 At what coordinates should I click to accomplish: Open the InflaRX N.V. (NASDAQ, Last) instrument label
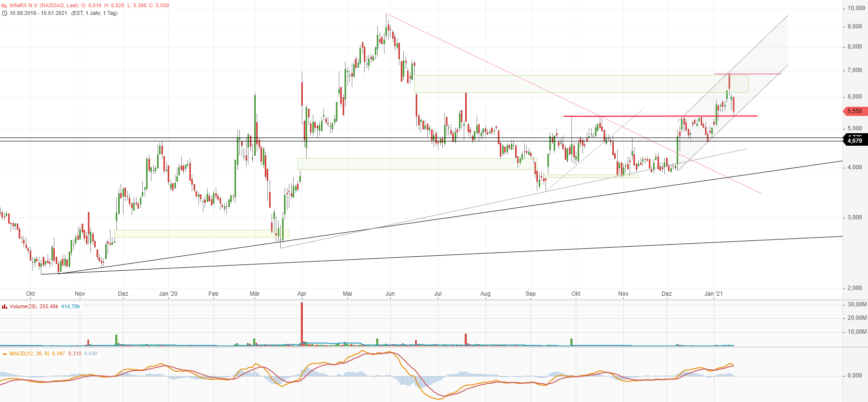coord(44,6)
